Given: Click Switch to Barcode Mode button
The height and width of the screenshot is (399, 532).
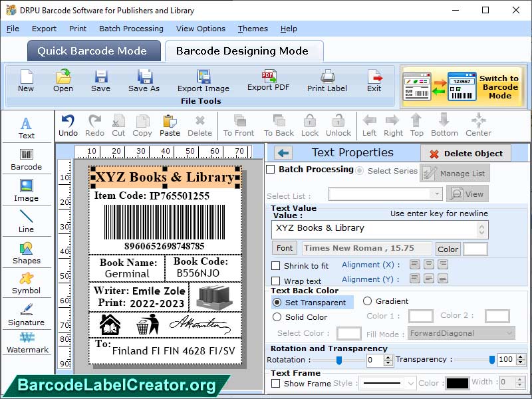Looking at the screenshot, I should (464, 87).
